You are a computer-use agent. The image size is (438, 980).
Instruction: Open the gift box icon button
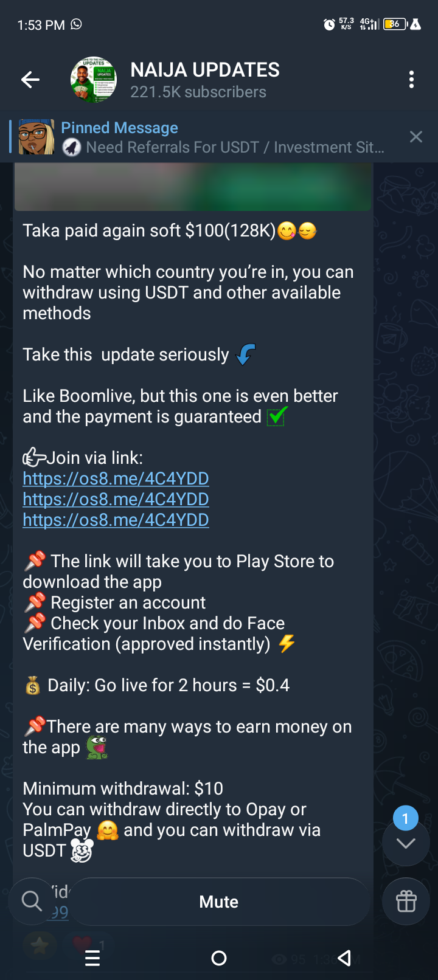406,902
